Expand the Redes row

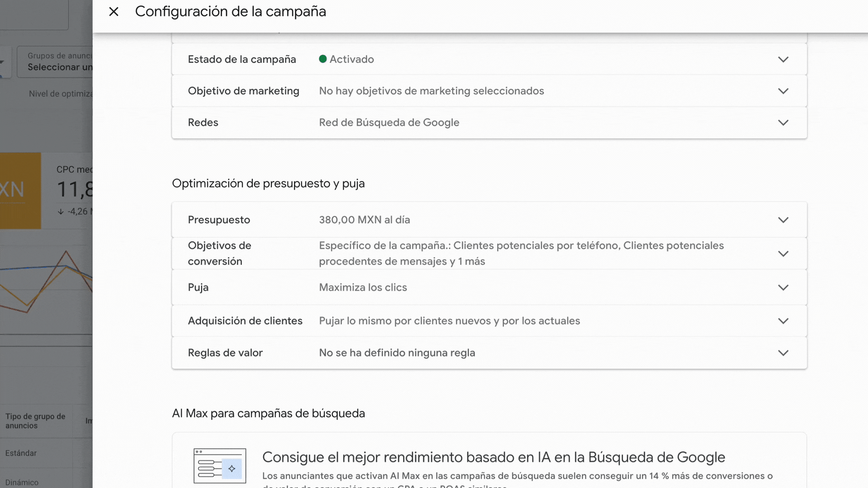click(x=783, y=122)
